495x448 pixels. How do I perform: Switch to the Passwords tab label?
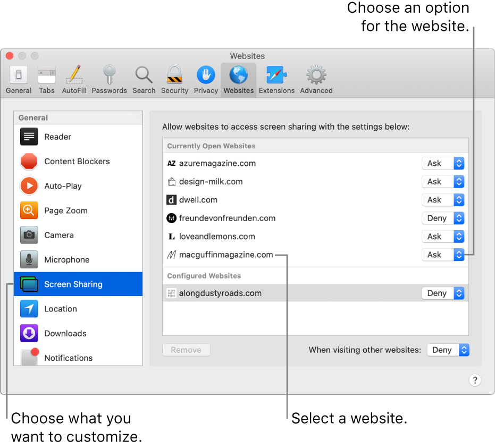(x=109, y=90)
